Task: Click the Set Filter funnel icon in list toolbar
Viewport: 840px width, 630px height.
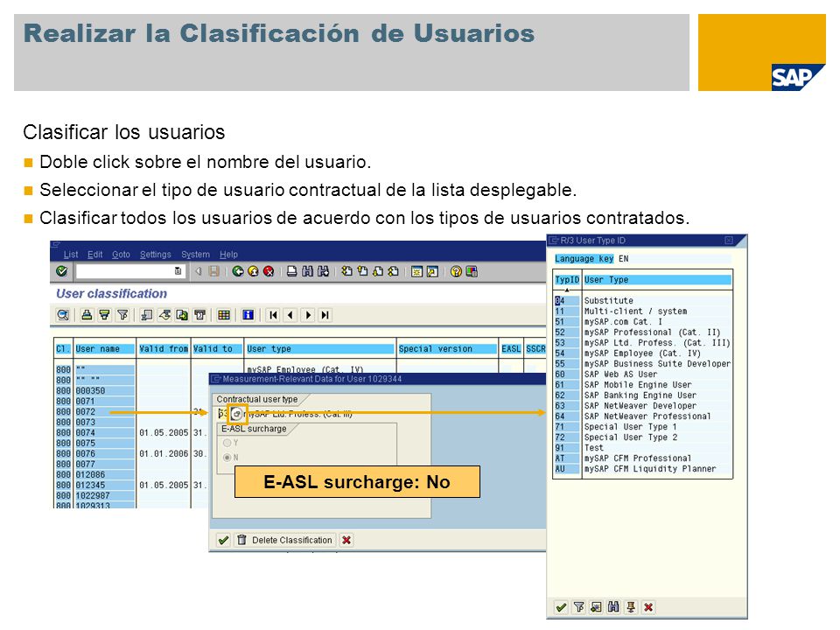Action: tap(122, 315)
